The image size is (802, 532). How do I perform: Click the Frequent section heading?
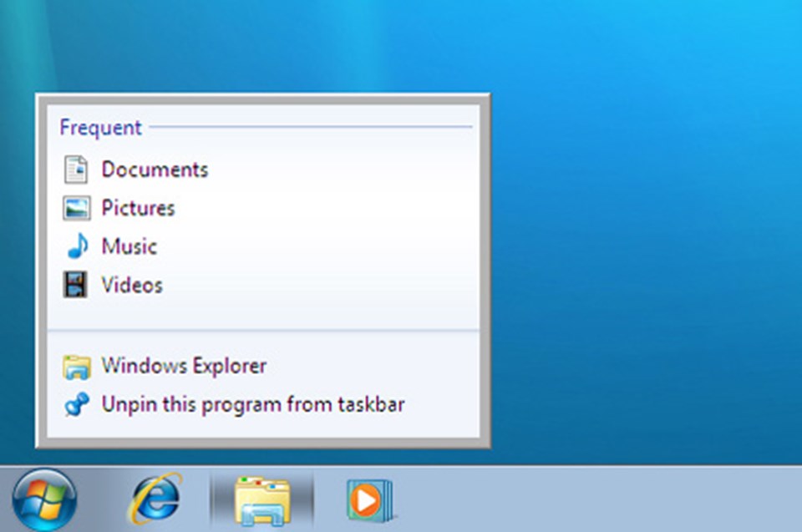pyautogui.click(x=101, y=128)
